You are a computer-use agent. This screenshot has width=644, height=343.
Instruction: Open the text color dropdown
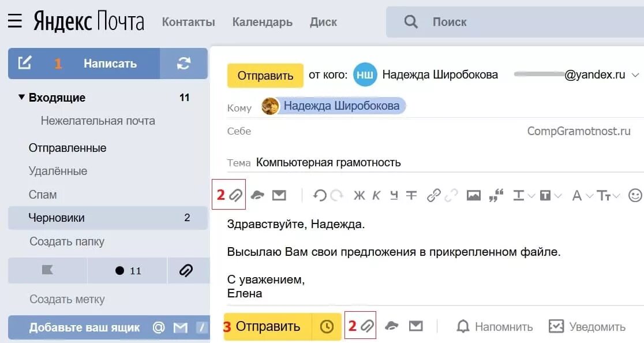click(523, 196)
